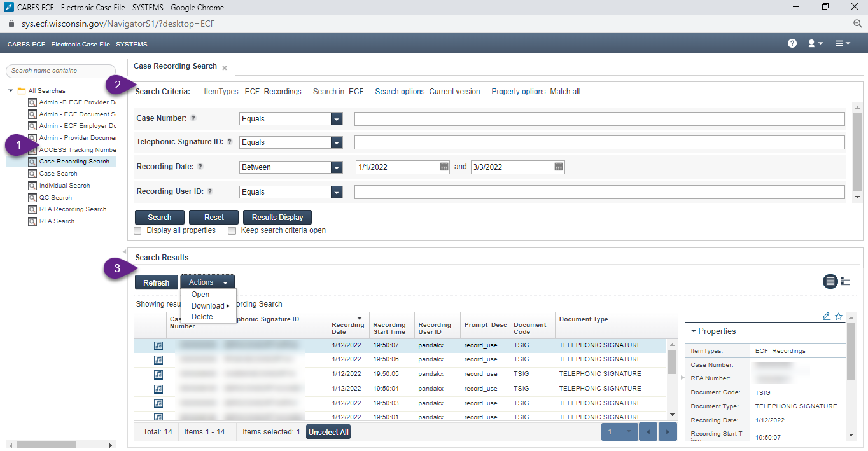Click the All Searches folder icon
Viewport: 868px width, 451px height.
pos(21,90)
